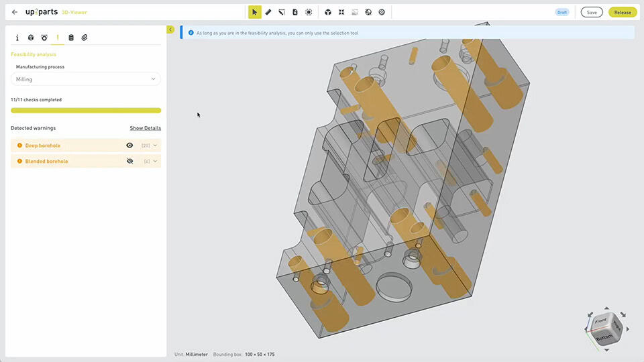Click the Feasibility analysis heading
The width and height of the screenshot is (644, 362).
[34, 54]
